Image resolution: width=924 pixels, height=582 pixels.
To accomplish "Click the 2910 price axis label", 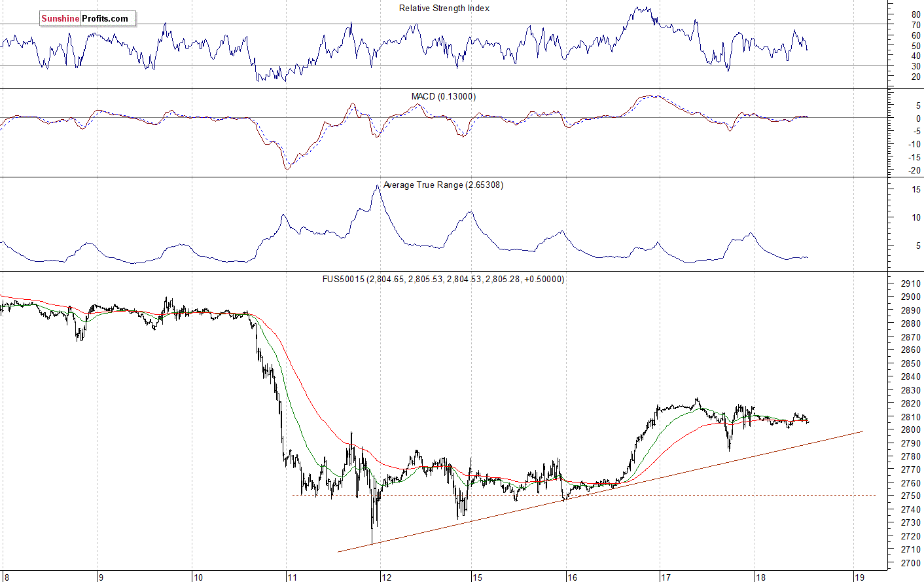I will point(911,283).
